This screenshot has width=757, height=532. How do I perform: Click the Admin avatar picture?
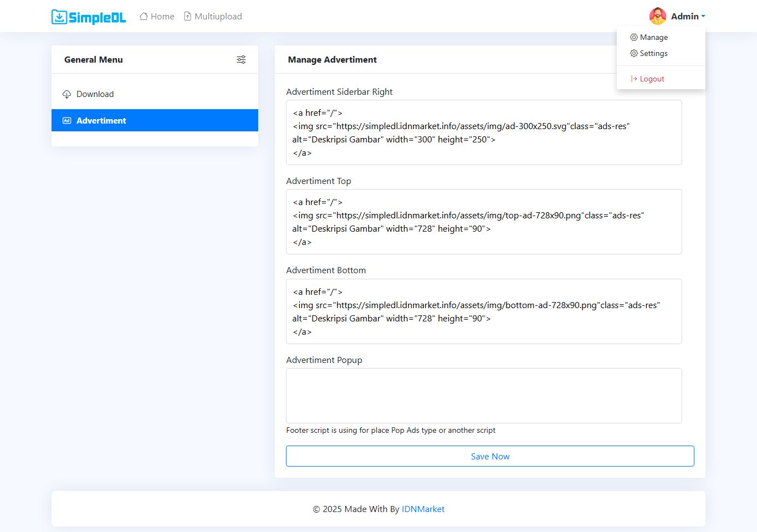[658, 17]
